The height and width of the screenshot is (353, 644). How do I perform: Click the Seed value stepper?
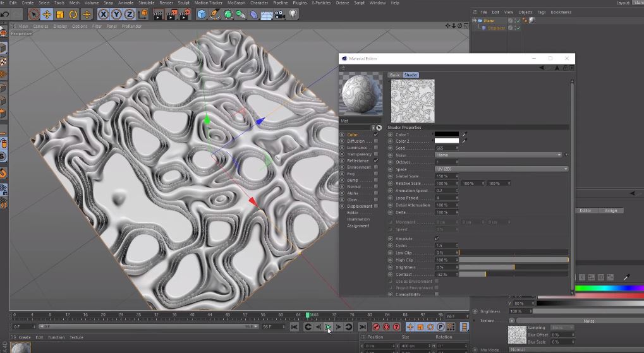[x=457, y=148]
